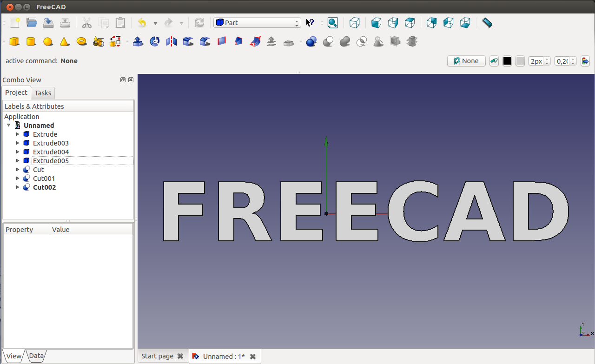The width and height of the screenshot is (595, 364).
Task: Select the Revolve shape tool
Action: tap(155, 42)
